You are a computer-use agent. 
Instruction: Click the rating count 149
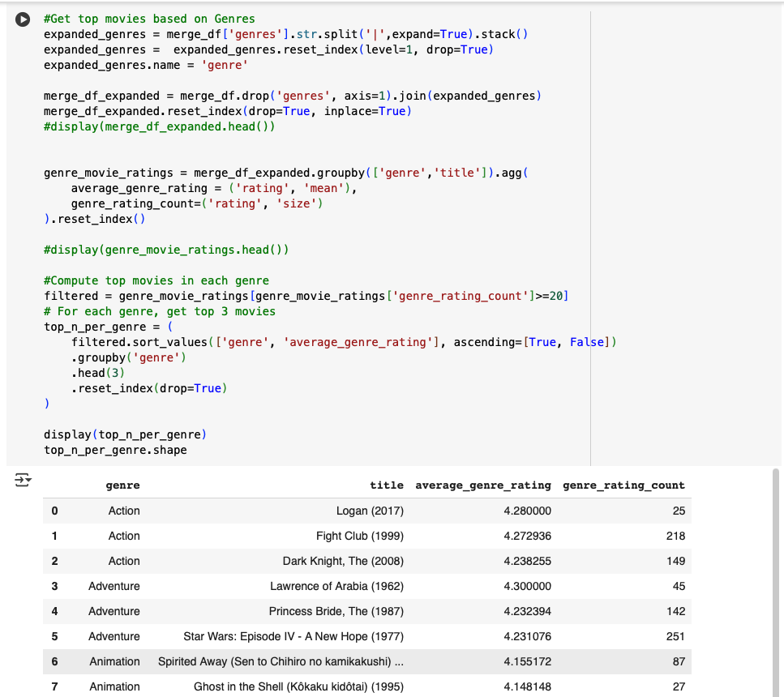[675, 561]
